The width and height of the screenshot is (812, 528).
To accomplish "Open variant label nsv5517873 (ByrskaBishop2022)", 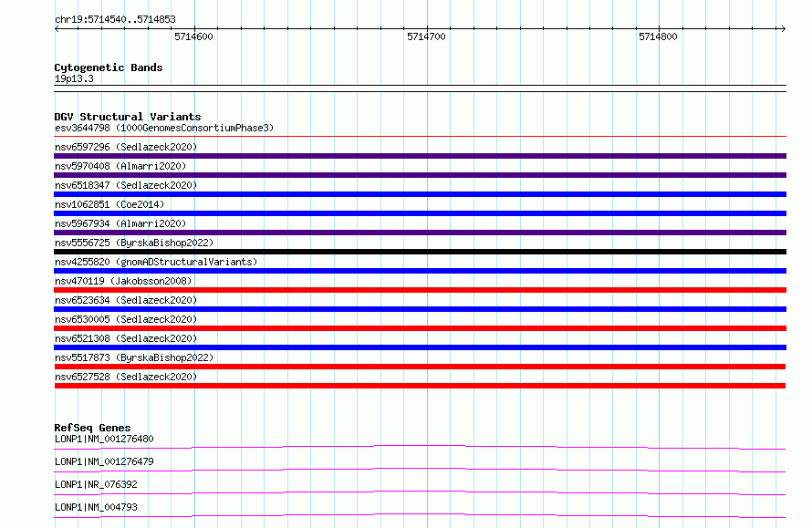I will pos(134,357).
